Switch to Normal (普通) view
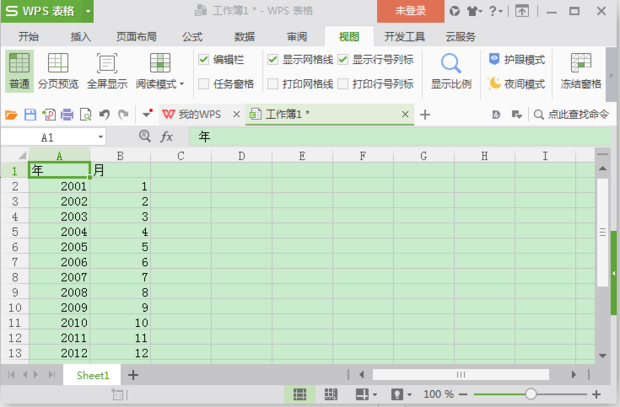This screenshot has height=407, width=620. coord(19,71)
